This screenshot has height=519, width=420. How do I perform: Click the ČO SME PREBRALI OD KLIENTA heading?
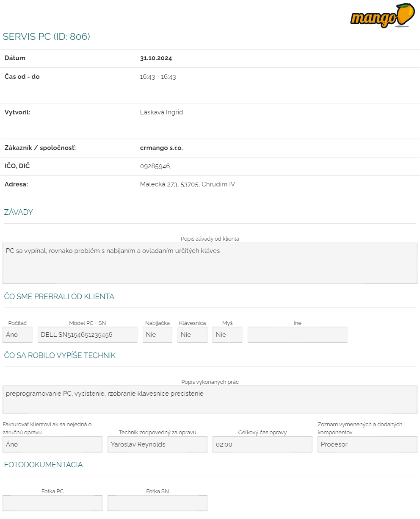tap(59, 297)
